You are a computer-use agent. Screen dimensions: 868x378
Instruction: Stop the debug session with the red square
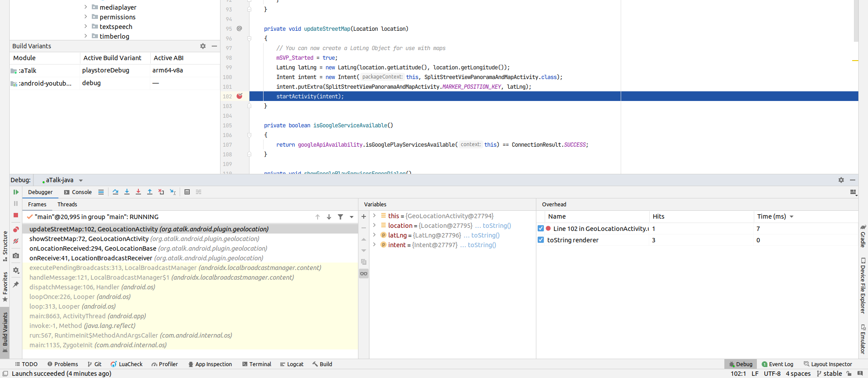[x=16, y=215]
